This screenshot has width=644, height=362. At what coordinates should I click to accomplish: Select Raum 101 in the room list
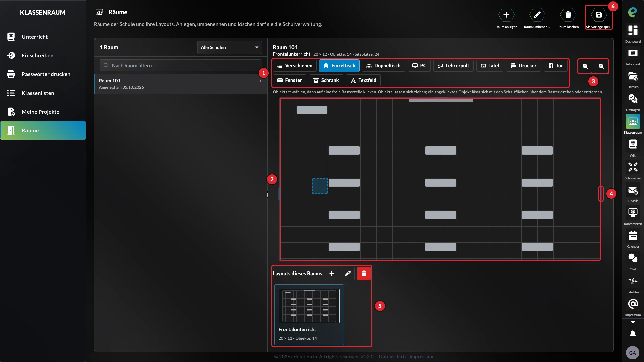(181, 84)
